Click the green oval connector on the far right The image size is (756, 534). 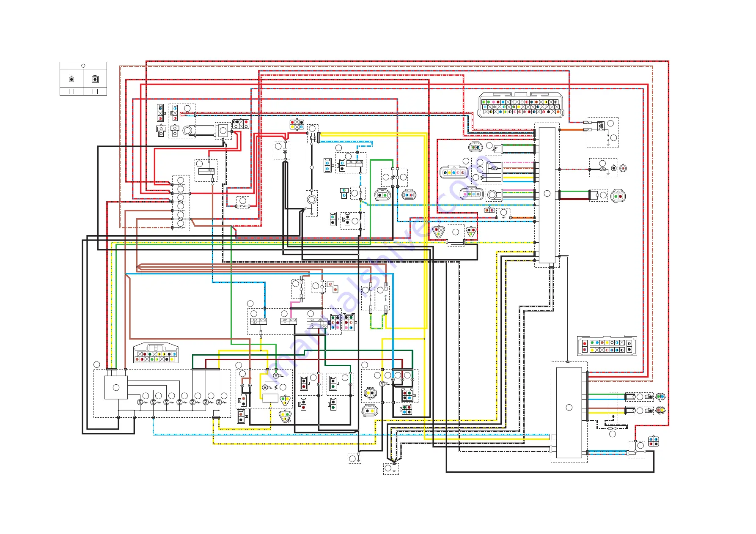pos(619,196)
